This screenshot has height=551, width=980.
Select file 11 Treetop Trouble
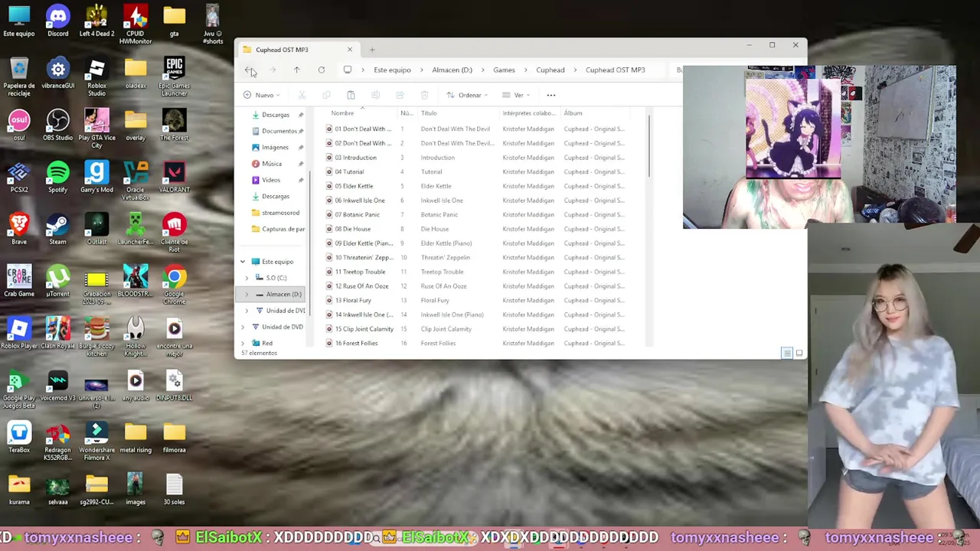click(x=360, y=272)
